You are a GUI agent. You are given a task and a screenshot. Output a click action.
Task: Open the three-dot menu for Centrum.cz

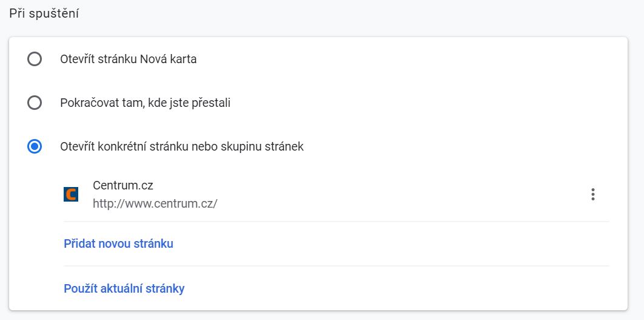pos(592,194)
